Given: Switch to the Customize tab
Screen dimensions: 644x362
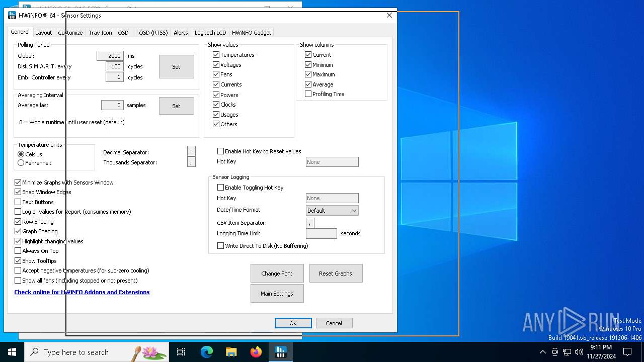Looking at the screenshot, I should click(70, 33).
